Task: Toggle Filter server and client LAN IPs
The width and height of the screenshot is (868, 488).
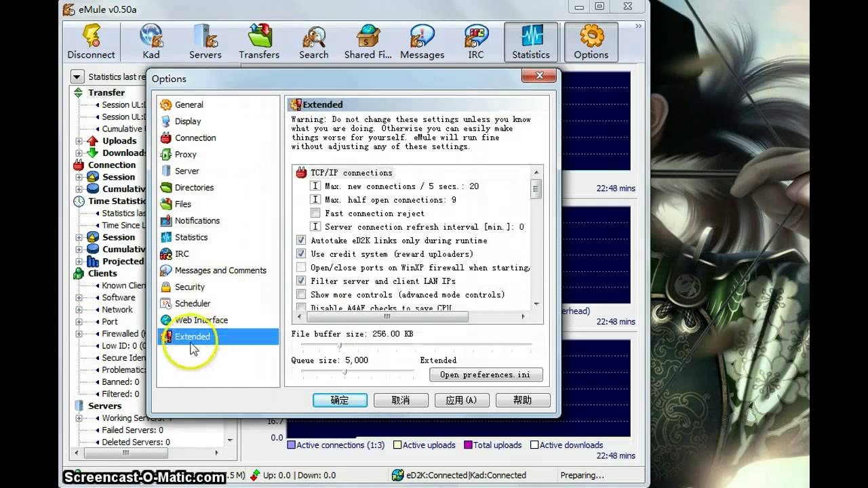Action: coord(301,281)
